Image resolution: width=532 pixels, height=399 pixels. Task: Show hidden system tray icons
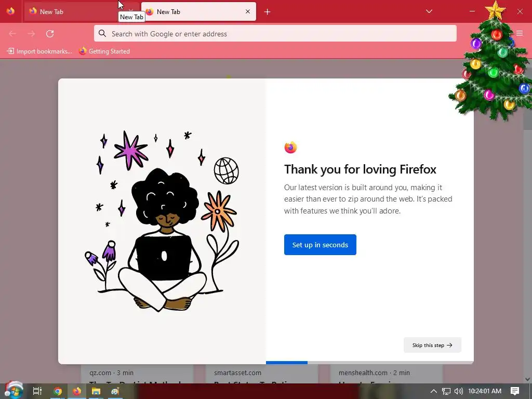(433, 391)
